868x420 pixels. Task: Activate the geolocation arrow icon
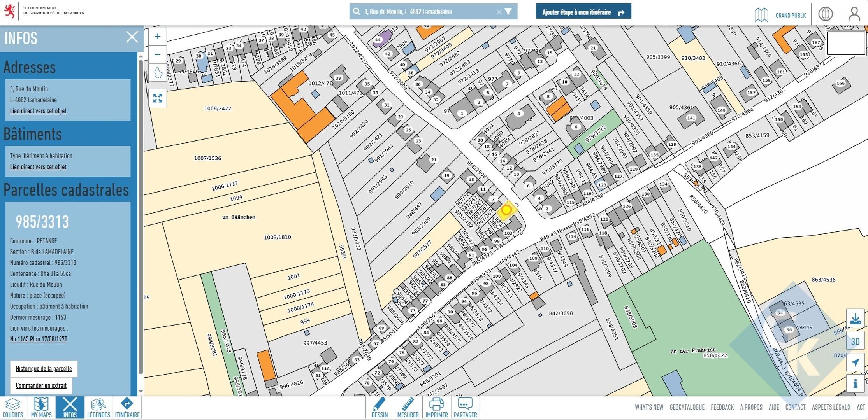coord(855,362)
